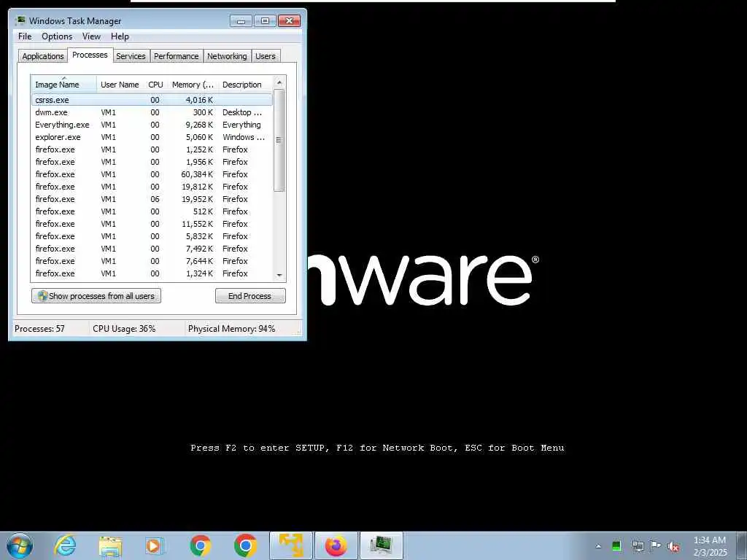Screen dimensions: 747x560
Task: Sort by Memory column header
Action: click(193, 85)
